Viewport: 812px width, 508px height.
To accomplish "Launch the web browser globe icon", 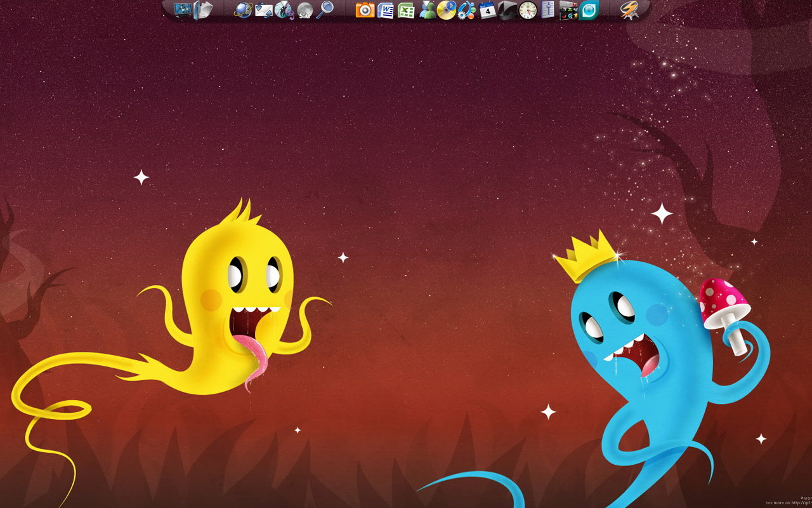I will click(244, 10).
